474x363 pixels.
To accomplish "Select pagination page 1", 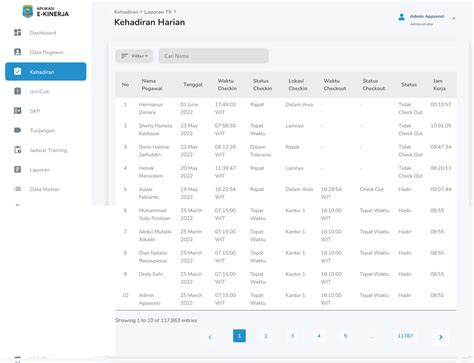I will [x=239, y=336].
